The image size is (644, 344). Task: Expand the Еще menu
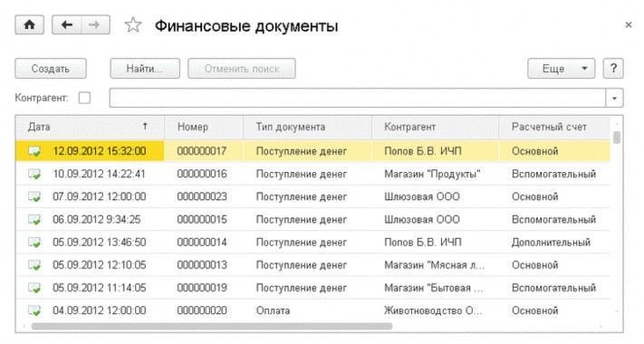pos(561,68)
